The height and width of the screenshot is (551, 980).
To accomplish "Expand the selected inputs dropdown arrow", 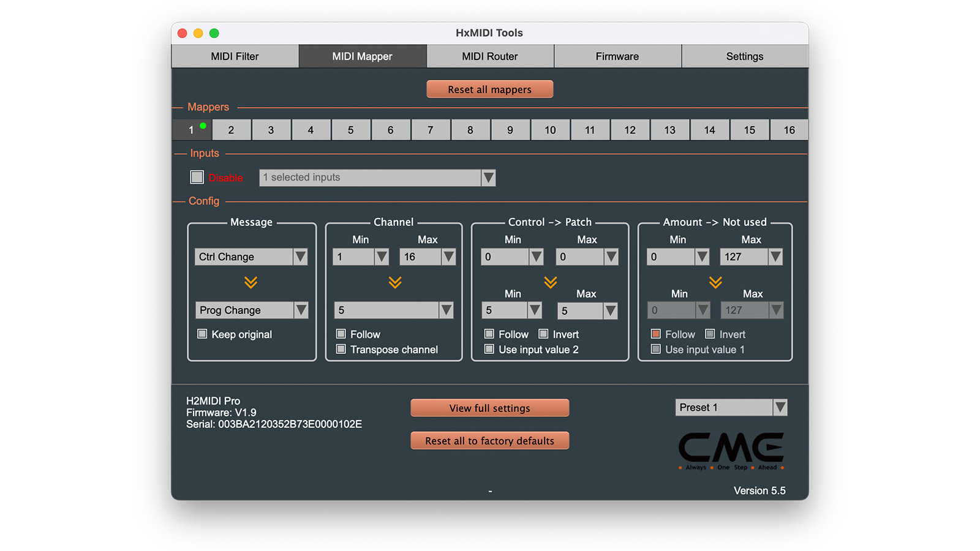I will pos(488,178).
